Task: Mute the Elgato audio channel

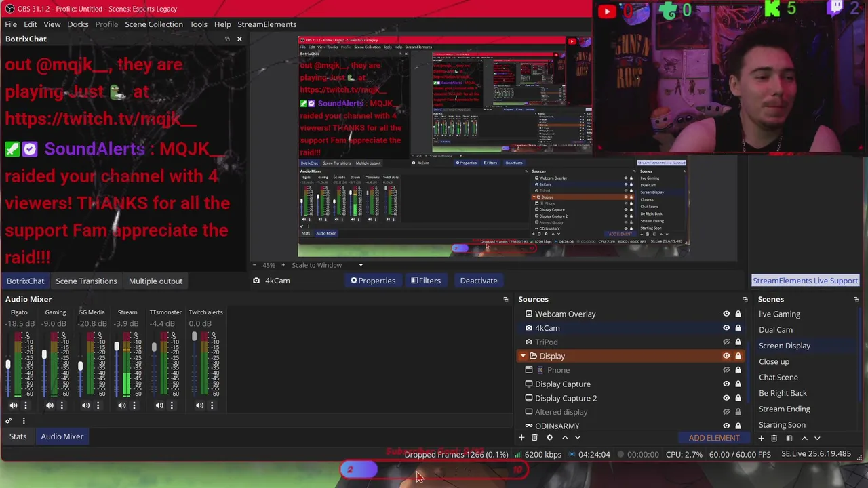Action: [13, 405]
